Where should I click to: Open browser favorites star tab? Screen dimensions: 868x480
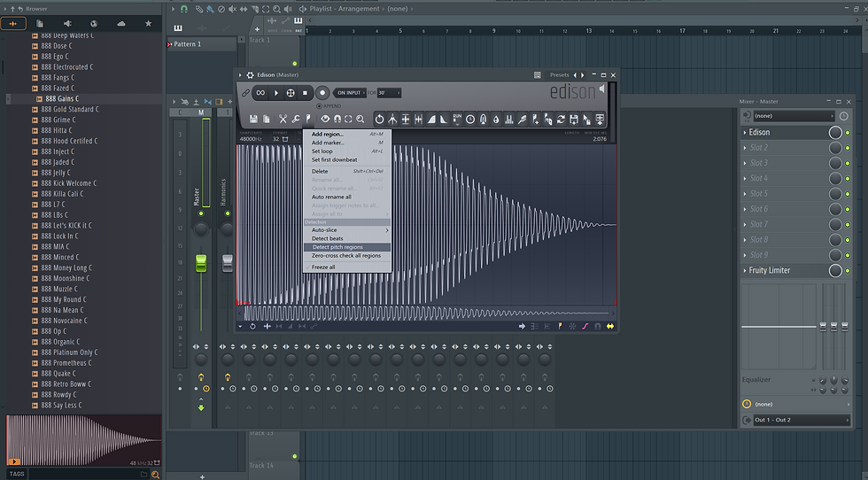pos(148,23)
